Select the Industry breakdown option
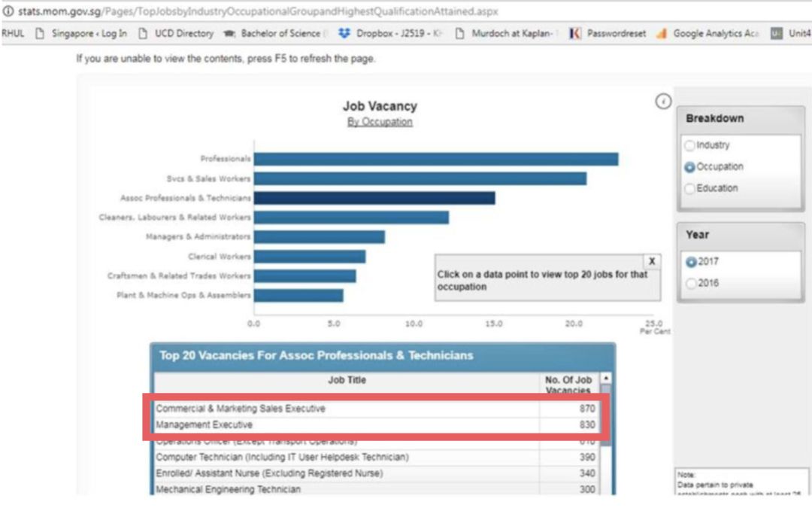This screenshot has height=508, width=812. 689,145
